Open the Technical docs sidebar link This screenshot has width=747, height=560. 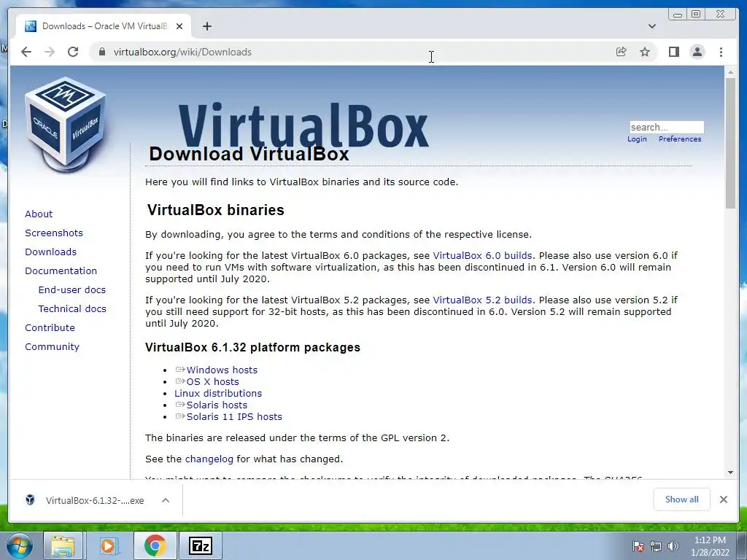72,309
